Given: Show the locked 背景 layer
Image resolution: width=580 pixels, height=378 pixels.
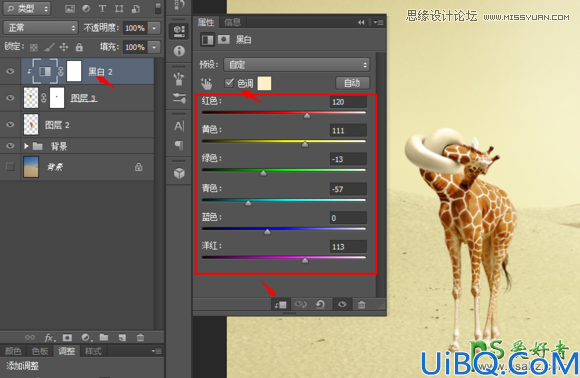Looking at the screenshot, I should 10,167.
